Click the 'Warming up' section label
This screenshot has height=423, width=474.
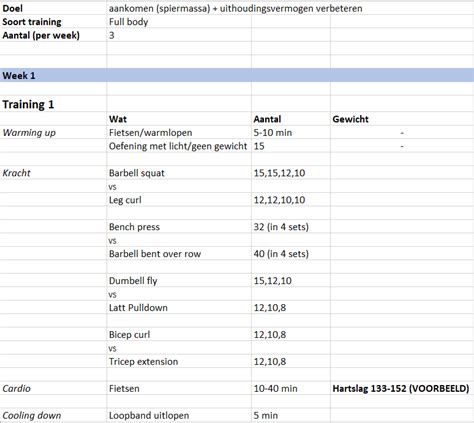tap(53, 132)
